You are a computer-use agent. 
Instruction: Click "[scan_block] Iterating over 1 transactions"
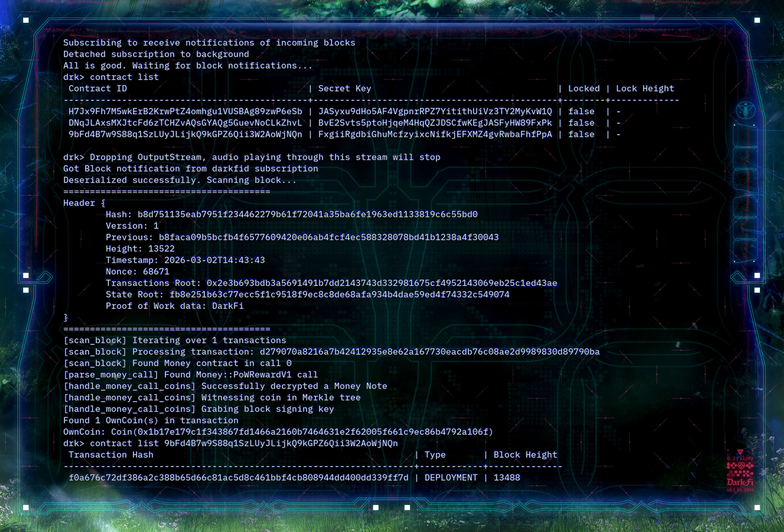[175, 341]
